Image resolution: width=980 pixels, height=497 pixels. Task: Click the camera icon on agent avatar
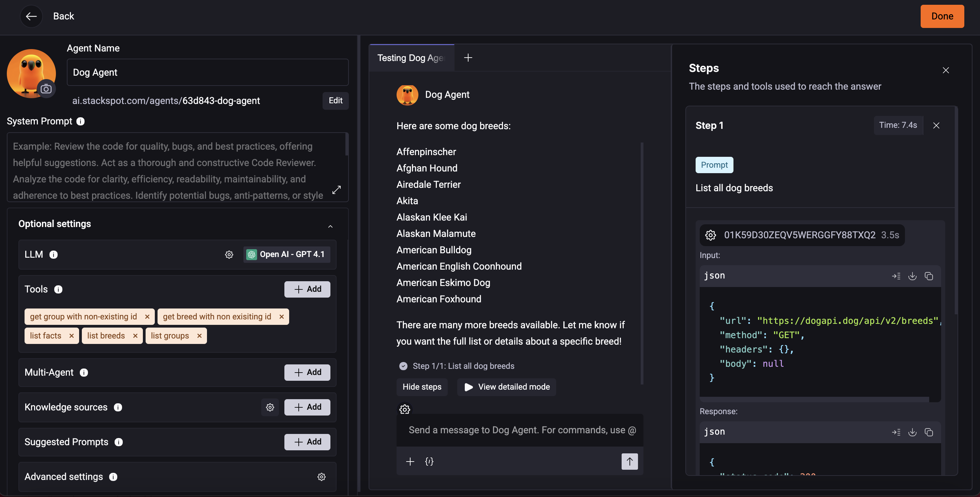[46, 89]
